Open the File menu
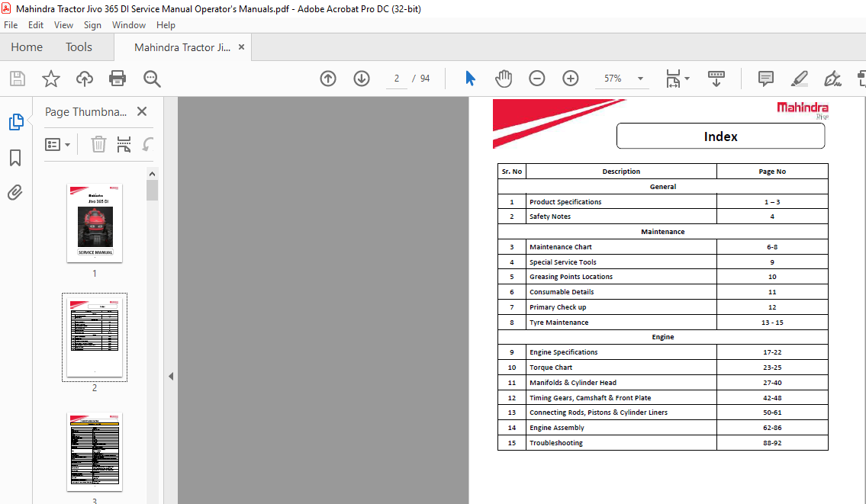866x504 pixels. 11,25
